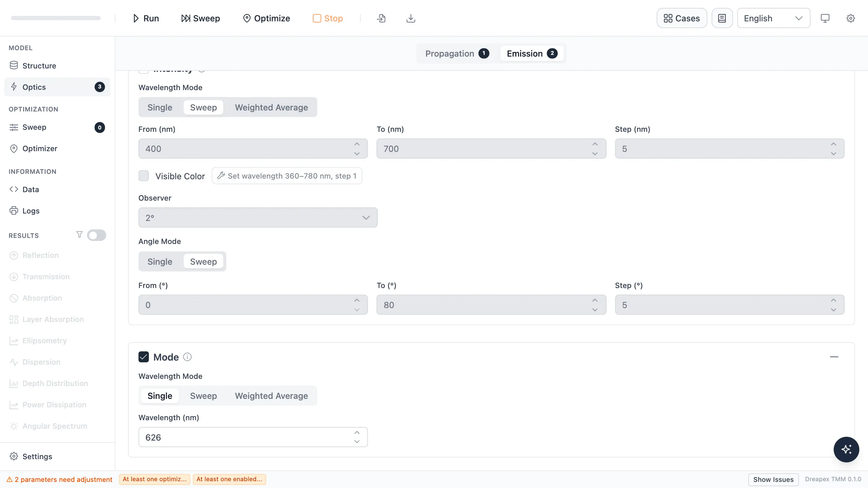This screenshot has height=488, width=868.
Task: Click the Wavelength 626 input field
Action: (253, 437)
